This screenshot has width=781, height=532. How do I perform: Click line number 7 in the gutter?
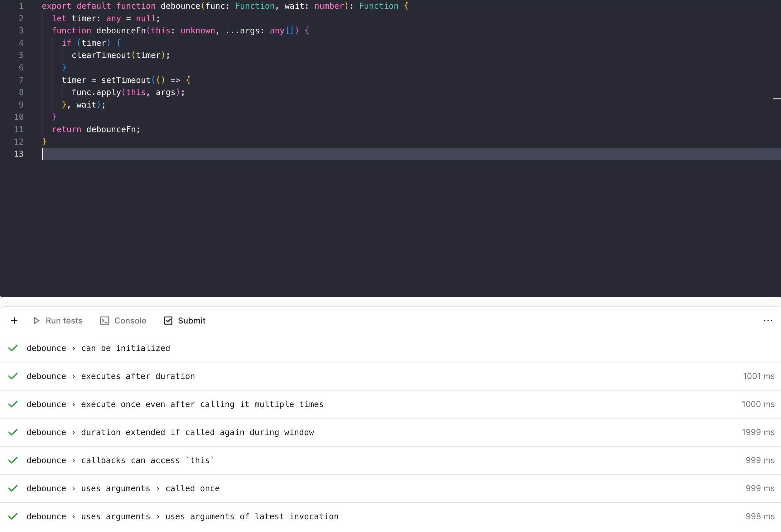tap(21, 80)
